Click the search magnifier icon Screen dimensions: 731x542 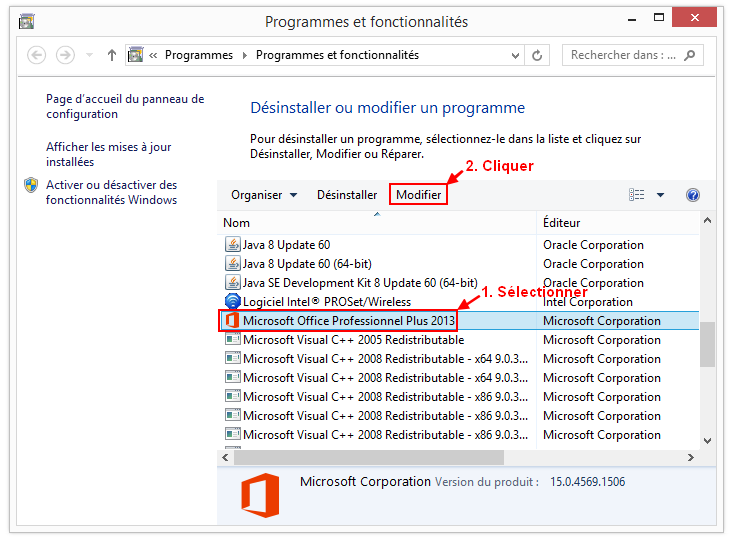coord(690,55)
